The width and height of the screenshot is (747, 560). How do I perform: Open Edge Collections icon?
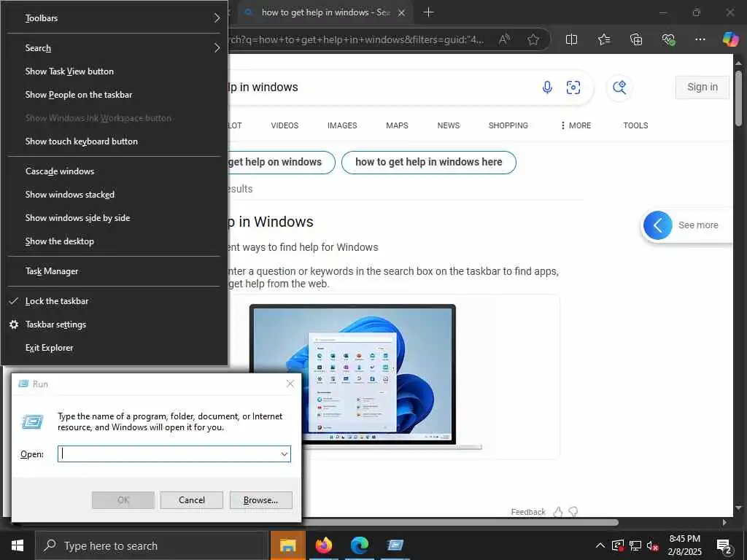(636, 39)
